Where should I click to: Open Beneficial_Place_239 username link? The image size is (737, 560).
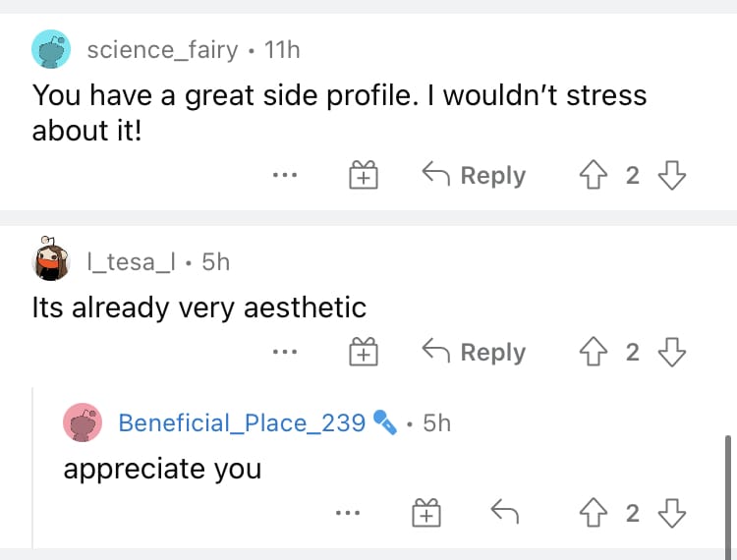coord(241,422)
